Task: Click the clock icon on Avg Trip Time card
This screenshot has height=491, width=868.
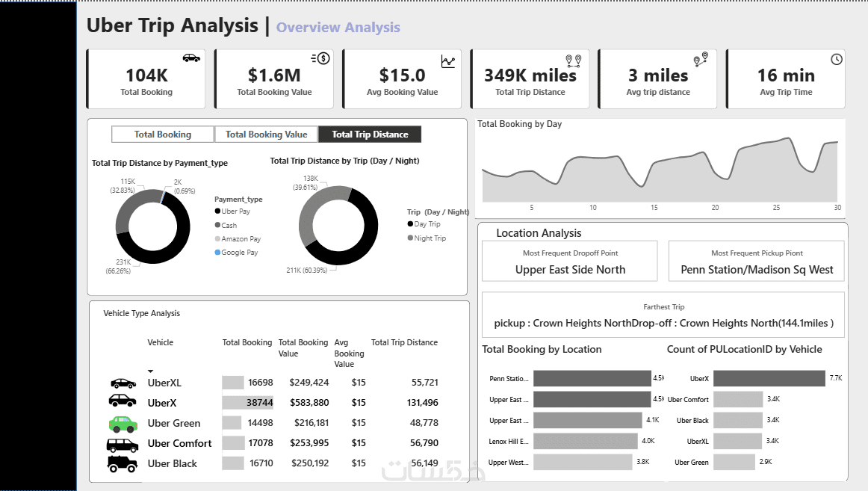Action: pos(837,59)
